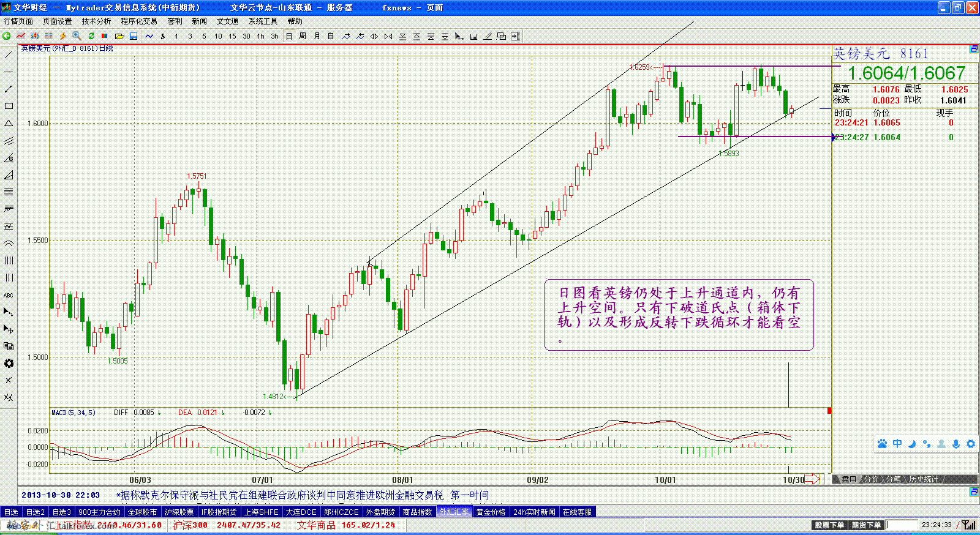980x535 pixels.
Task: Click the blue tick-line chart icon
Action: 149,36
